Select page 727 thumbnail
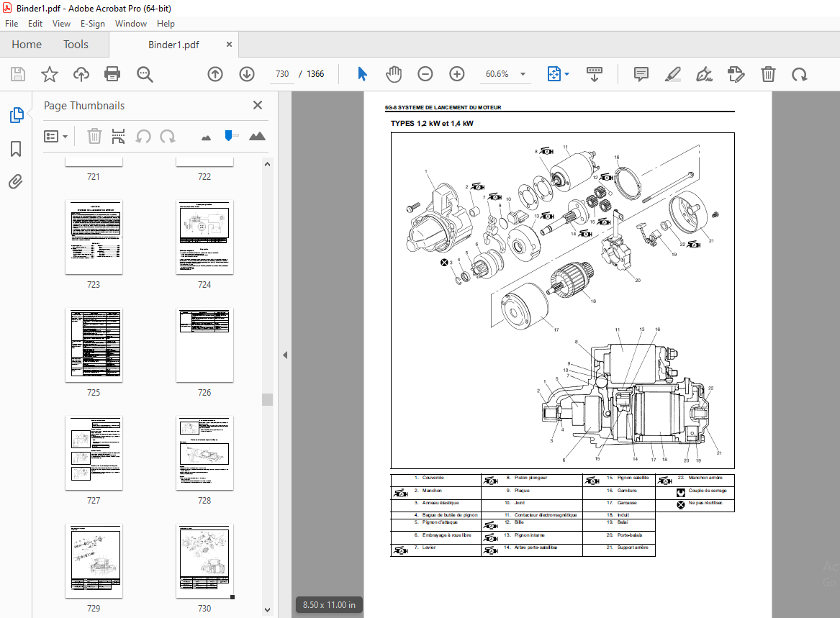The width and height of the screenshot is (840, 618). pos(94,453)
